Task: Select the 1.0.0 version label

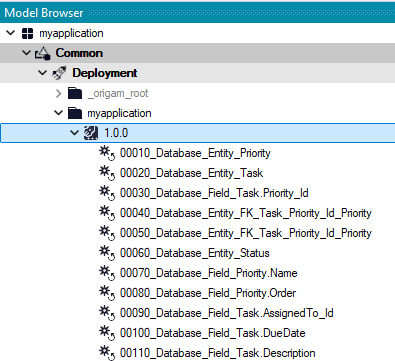Action: (x=116, y=133)
